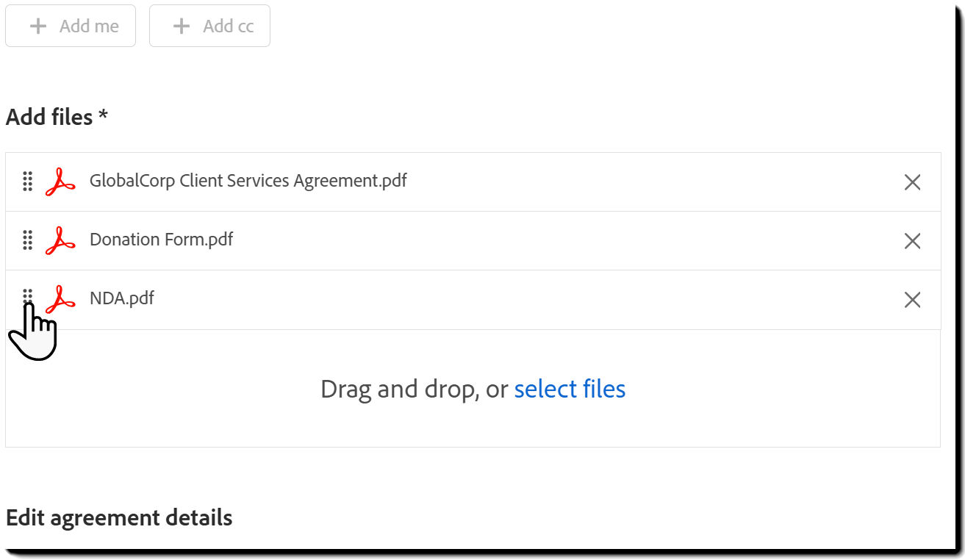Click the PDF icon beside Donation Form.pdf
The height and width of the screenshot is (560, 965).
(x=61, y=240)
